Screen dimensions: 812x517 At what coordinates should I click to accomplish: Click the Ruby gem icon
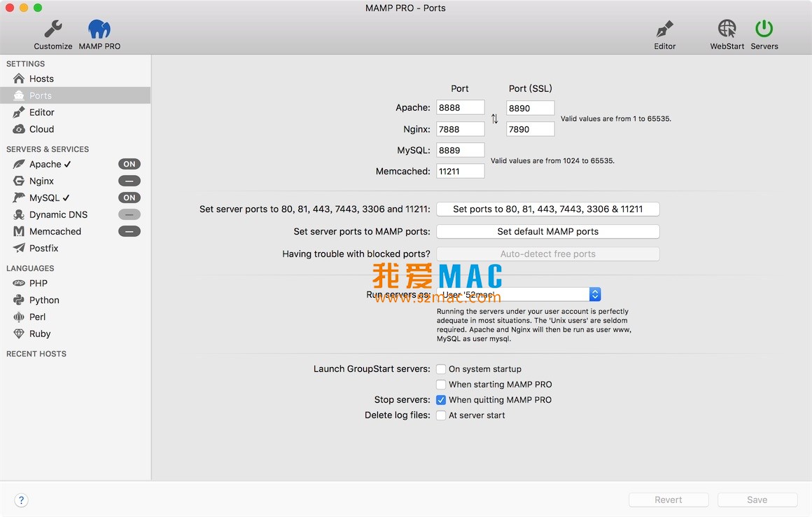(x=19, y=333)
